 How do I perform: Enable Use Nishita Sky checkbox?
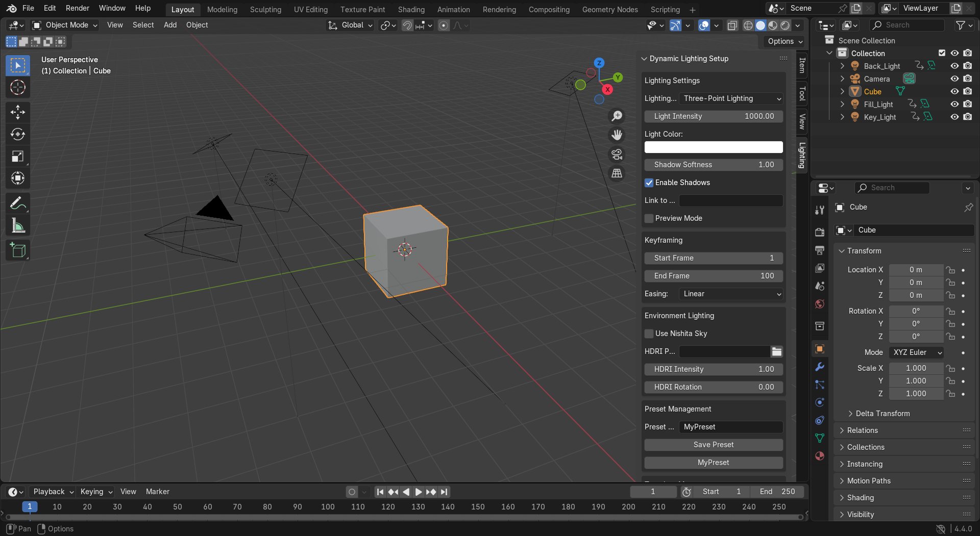click(x=649, y=334)
